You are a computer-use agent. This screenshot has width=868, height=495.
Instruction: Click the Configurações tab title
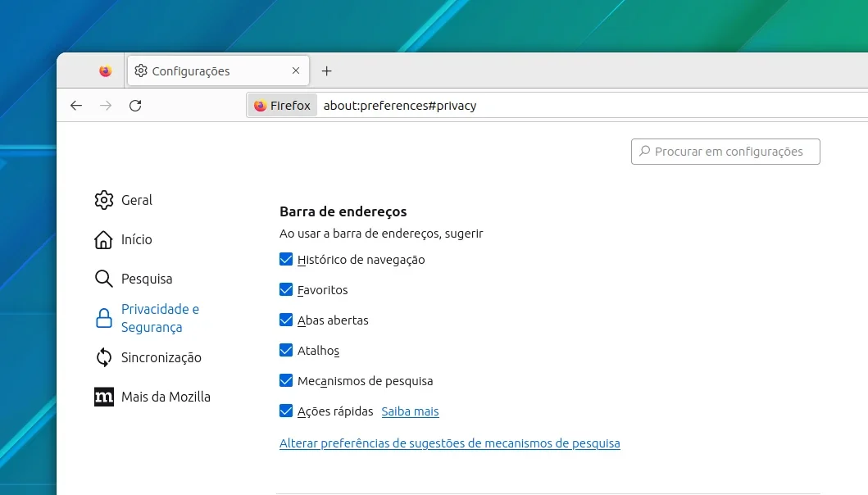pyautogui.click(x=191, y=70)
